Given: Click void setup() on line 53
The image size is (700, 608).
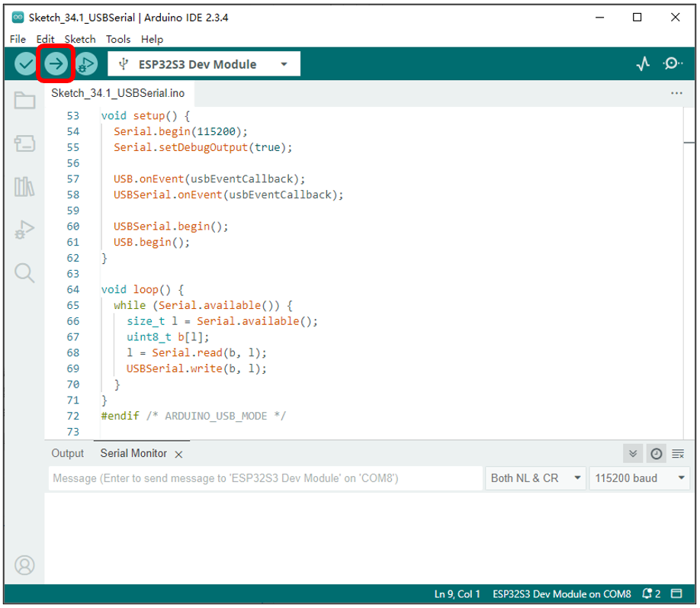Looking at the screenshot, I should click(x=146, y=116).
